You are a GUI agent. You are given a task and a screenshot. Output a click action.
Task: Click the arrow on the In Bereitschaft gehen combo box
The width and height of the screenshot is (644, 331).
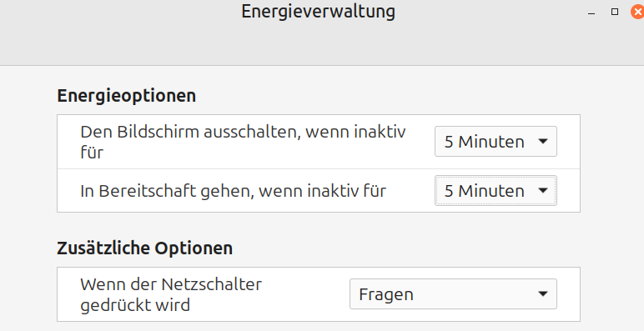[543, 191]
